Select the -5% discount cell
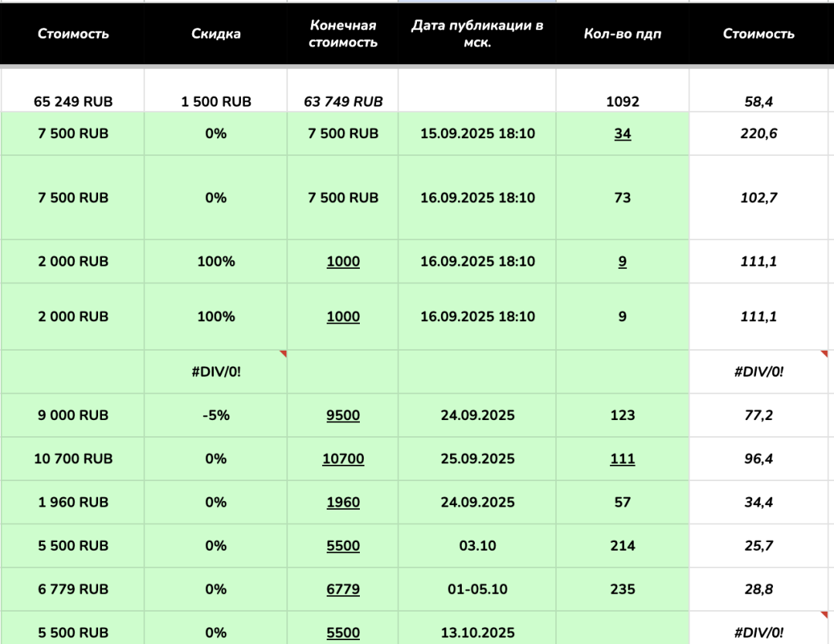 click(216, 415)
